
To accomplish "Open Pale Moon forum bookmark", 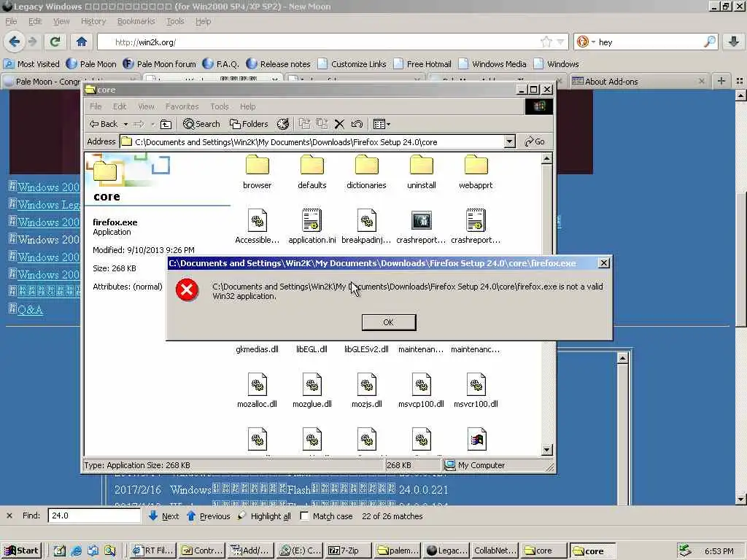I will (159, 64).
